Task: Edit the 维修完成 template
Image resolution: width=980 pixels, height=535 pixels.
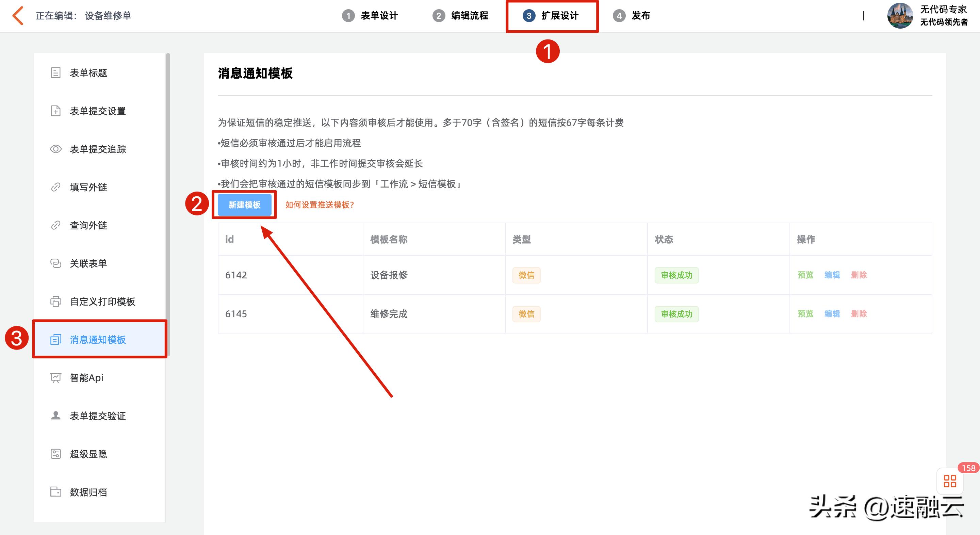Action: (832, 314)
